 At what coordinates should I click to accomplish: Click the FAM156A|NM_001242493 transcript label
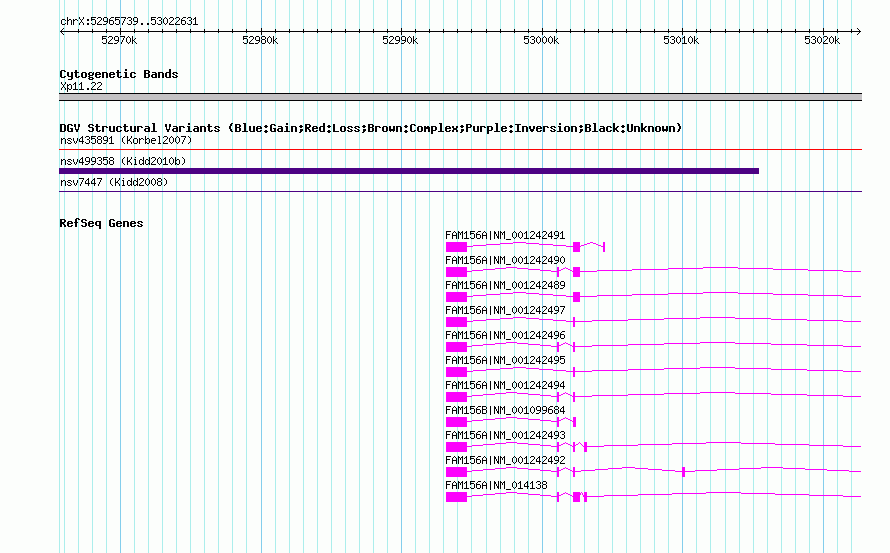pyautogui.click(x=505, y=435)
